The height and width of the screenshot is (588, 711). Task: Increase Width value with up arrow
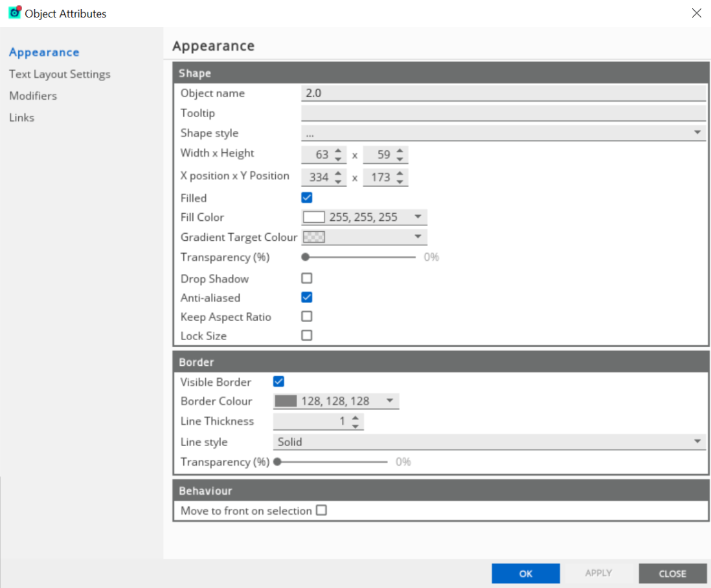click(x=338, y=151)
